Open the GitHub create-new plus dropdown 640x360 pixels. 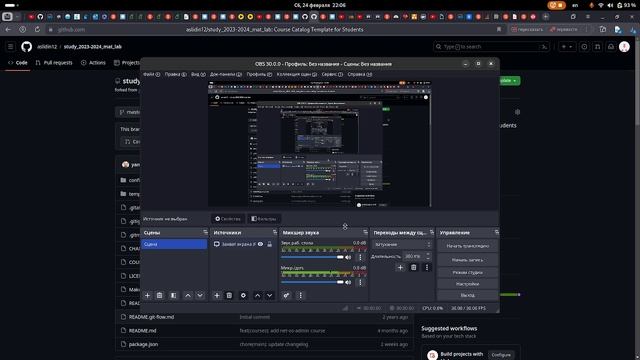[567, 47]
